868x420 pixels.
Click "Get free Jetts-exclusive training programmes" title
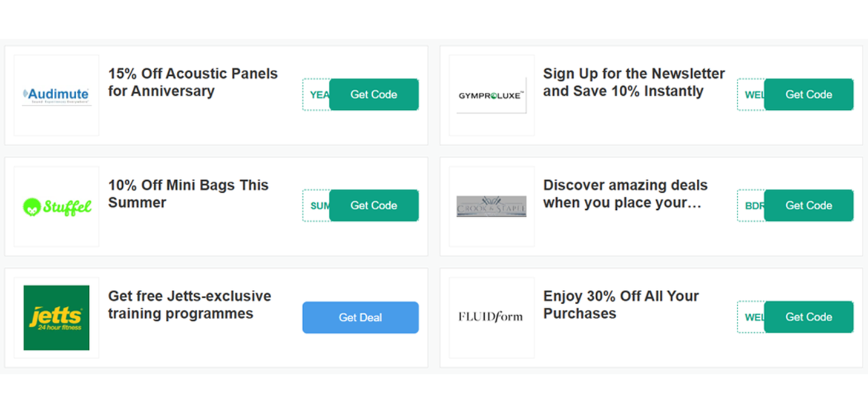coord(190,305)
